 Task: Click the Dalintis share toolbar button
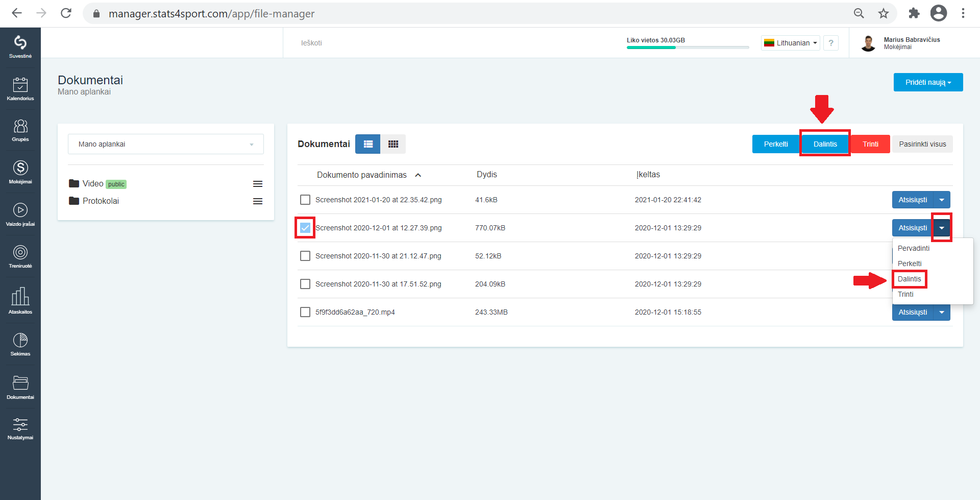[825, 144]
